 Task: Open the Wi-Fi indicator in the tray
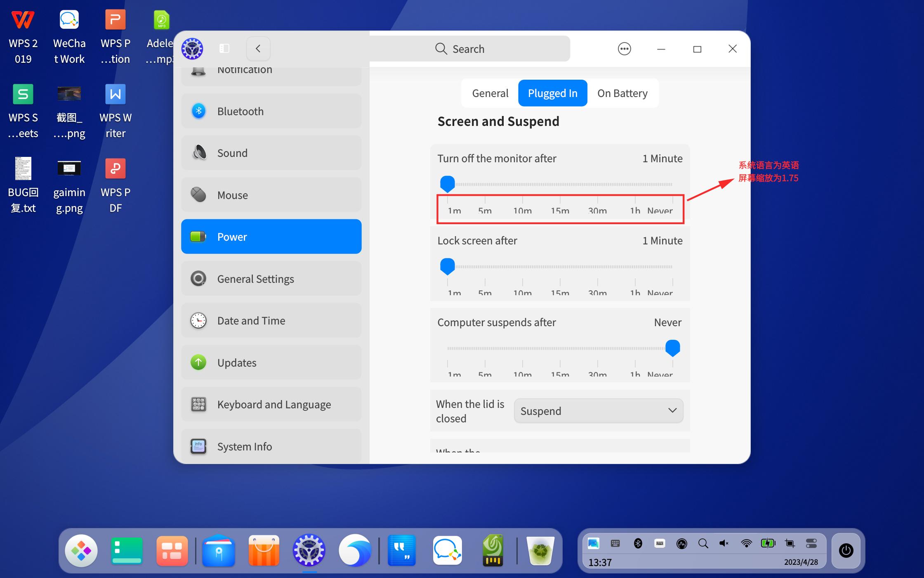pos(746,543)
